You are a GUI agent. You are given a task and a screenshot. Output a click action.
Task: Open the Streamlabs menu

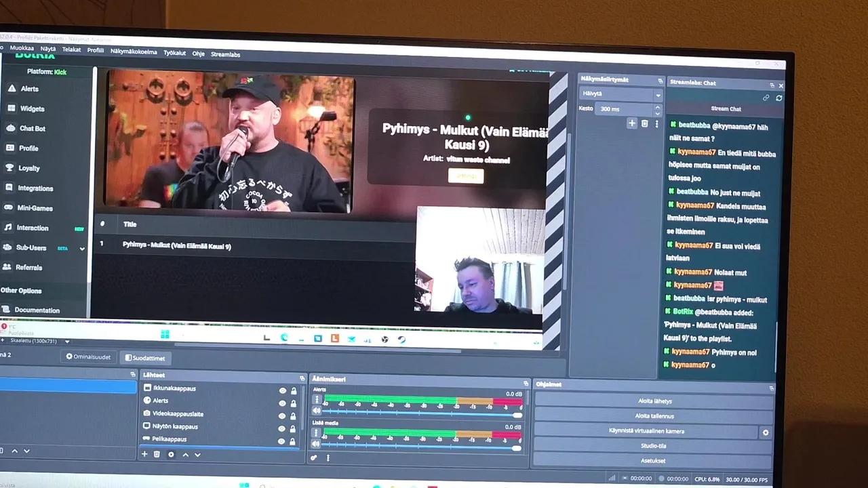click(225, 54)
